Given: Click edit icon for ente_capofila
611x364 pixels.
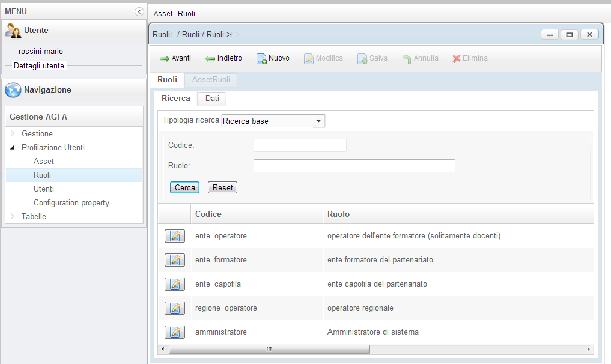Looking at the screenshot, I should tap(175, 284).
